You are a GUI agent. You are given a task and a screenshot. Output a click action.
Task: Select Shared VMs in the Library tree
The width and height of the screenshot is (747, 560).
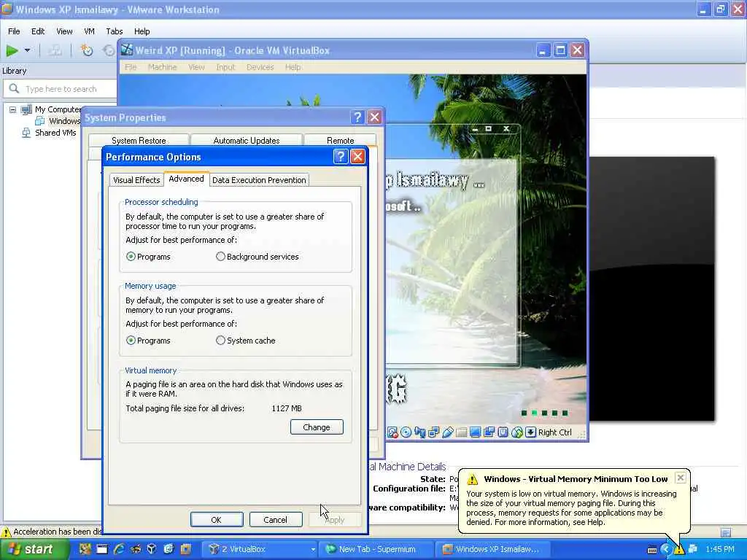[55, 133]
